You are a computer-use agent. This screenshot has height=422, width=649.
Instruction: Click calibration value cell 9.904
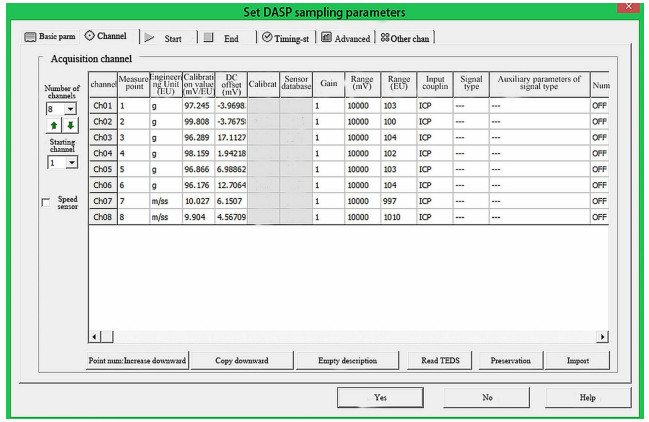[x=199, y=217]
